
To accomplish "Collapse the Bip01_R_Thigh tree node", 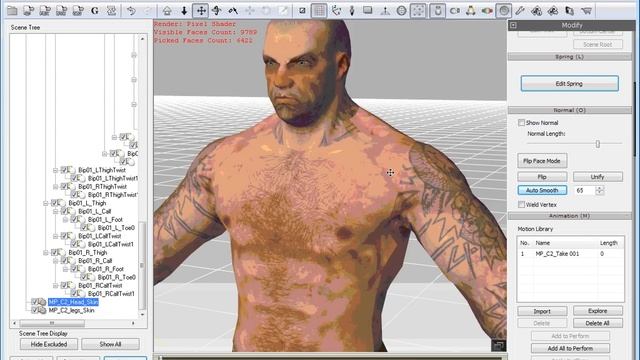I will (x=46, y=253).
